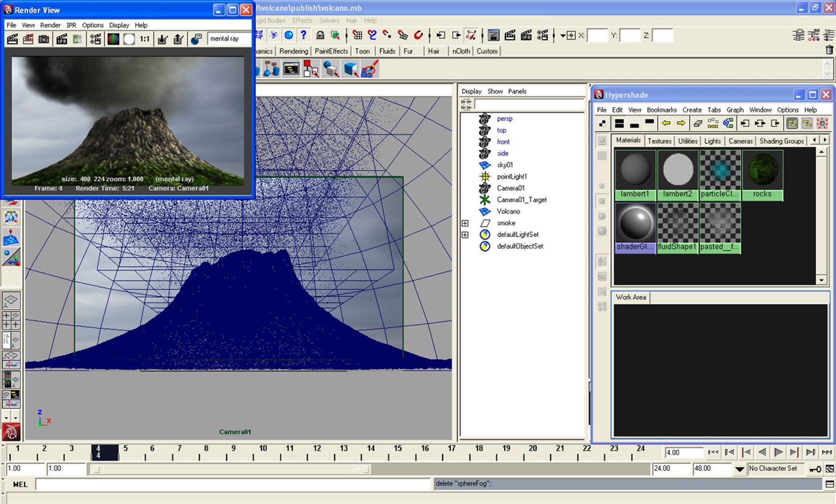
Task: Open the Bookmarks menu in Hypershade
Action: tap(661, 110)
